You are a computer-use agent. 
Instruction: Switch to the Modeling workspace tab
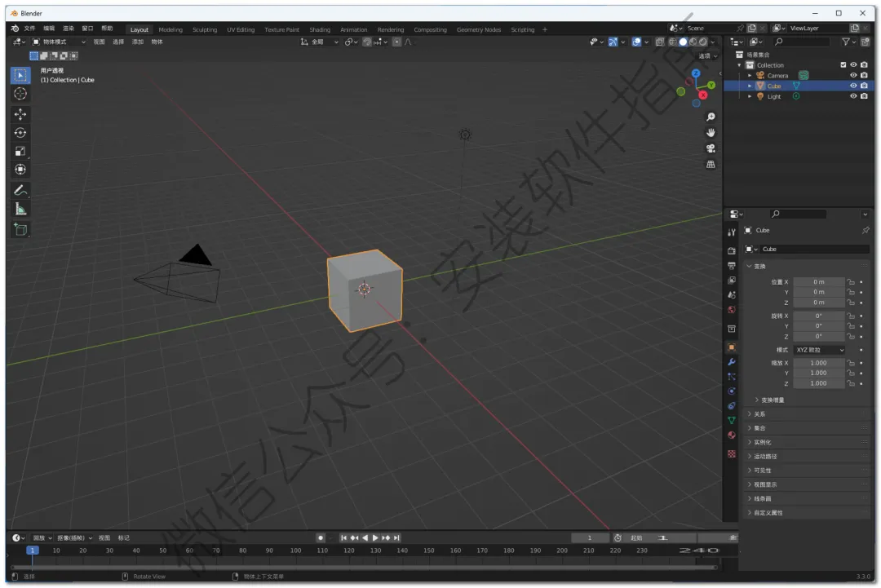pyautogui.click(x=170, y=29)
